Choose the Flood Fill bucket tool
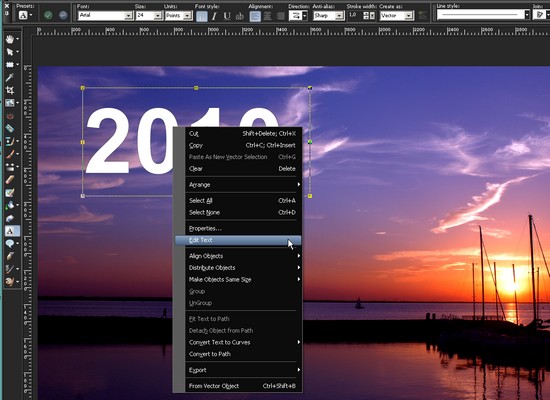This screenshot has width=550, height=400. [10, 205]
